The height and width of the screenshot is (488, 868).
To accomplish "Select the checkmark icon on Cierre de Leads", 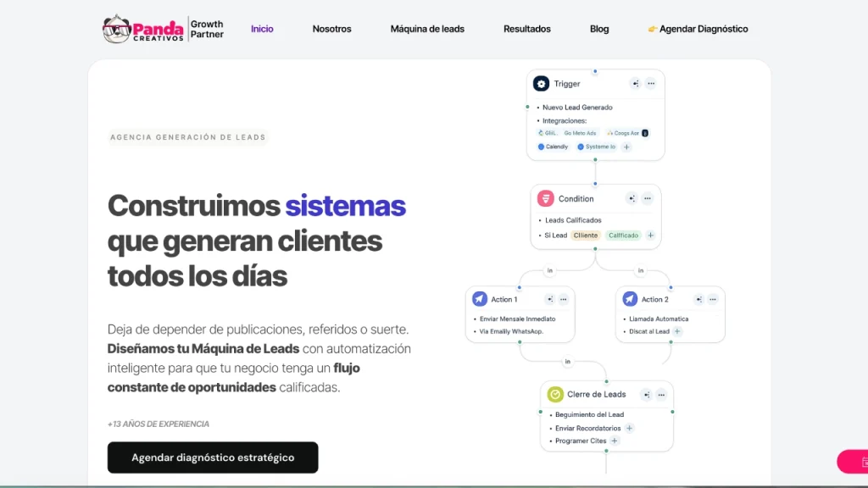I will tap(555, 394).
